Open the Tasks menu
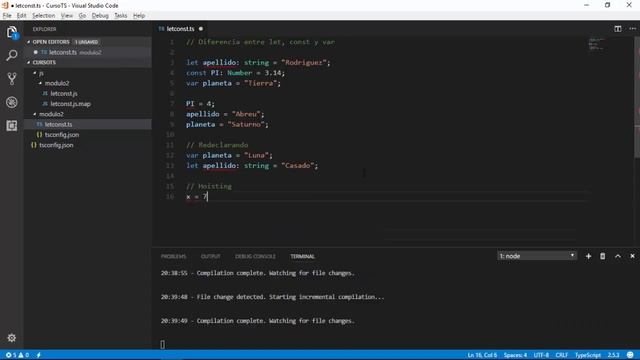640x360 pixels. click(x=120, y=16)
